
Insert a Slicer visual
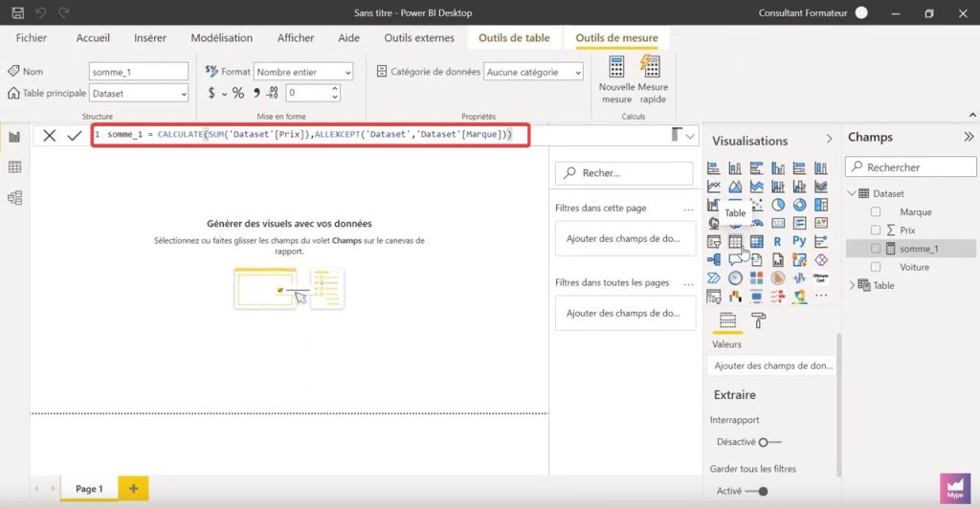[714, 241]
